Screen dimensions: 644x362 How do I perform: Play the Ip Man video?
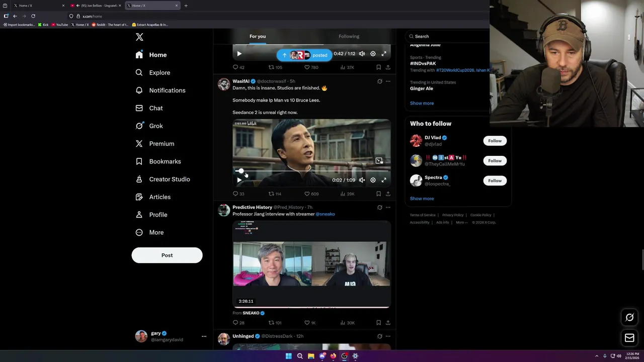(x=239, y=180)
